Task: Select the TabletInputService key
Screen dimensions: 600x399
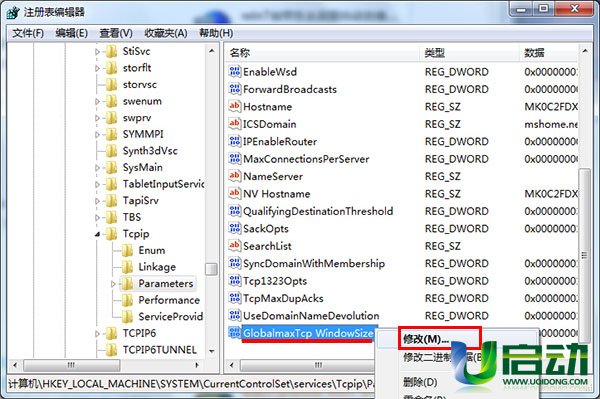Action: click(163, 184)
